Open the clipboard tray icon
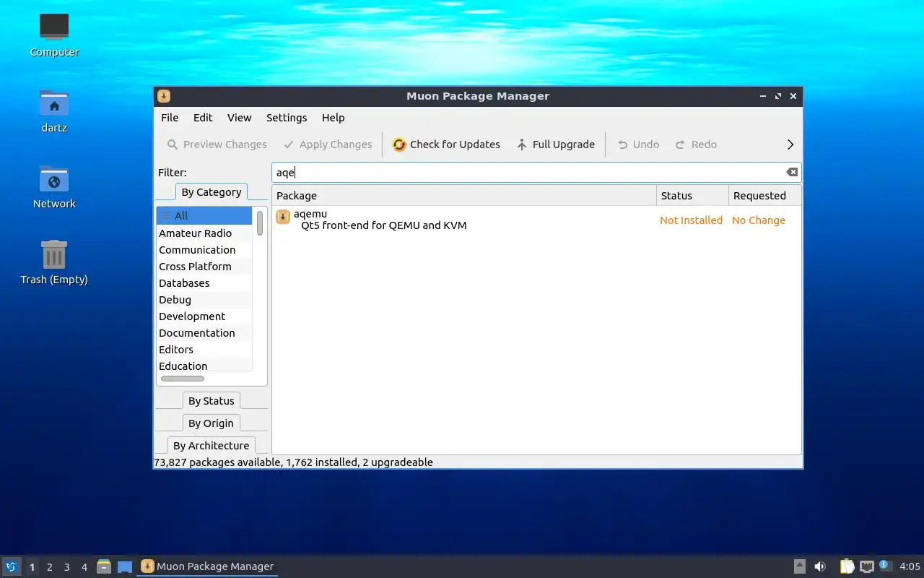Image resolution: width=924 pixels, height=578 pixels. pos(847,566)
